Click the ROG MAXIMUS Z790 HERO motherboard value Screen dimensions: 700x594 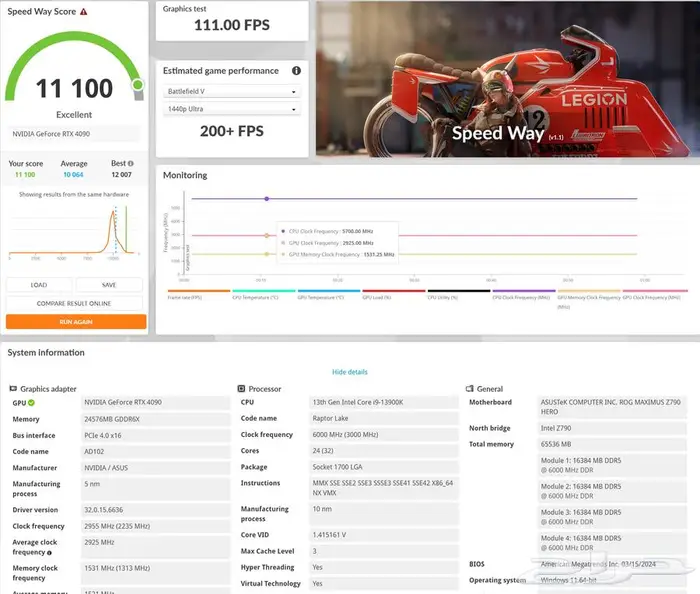pos(611,407)
